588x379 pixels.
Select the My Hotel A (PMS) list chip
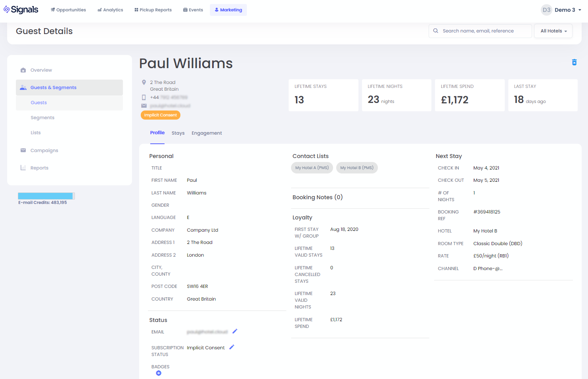click(x=312, y=168)
